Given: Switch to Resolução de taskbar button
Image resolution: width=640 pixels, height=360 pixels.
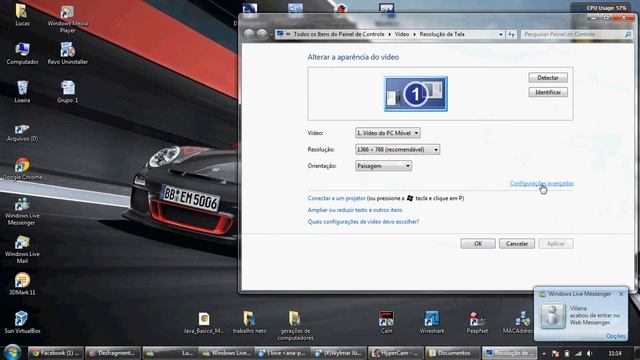Looking at the screenshot, I should coord(510,353).
